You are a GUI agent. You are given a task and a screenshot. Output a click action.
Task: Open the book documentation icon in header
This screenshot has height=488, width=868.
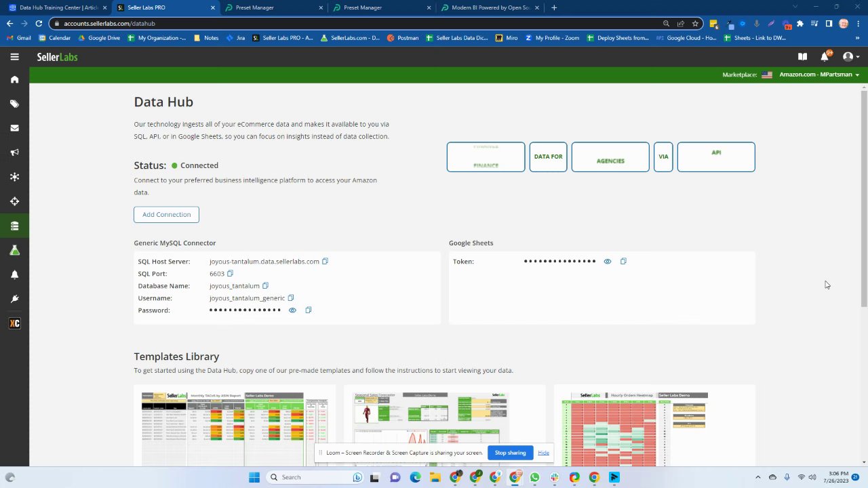click(x=802, y=57)
